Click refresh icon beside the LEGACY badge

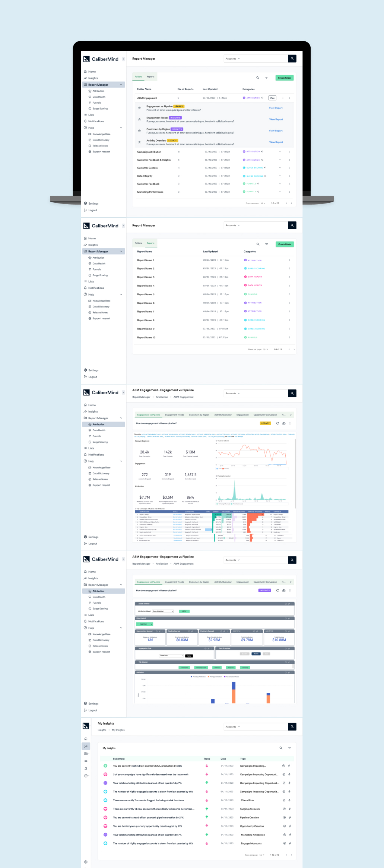click(x=277, y=423)
